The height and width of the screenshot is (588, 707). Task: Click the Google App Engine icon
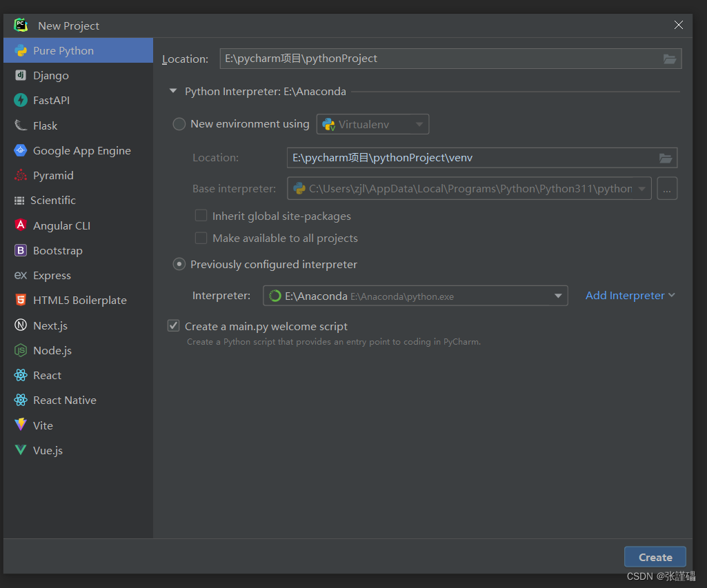point(21,150)
